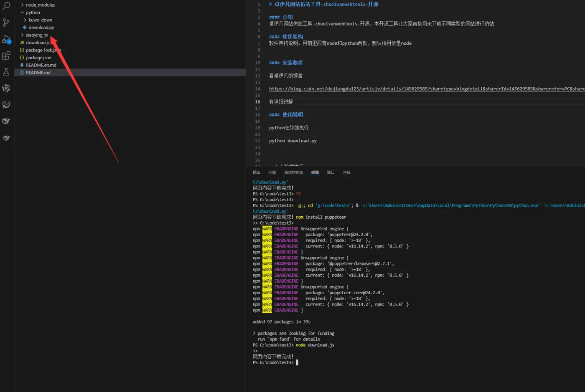Open the Testing flask icon
The width and height of the screenshot is (585, 392).
point(6,72)
